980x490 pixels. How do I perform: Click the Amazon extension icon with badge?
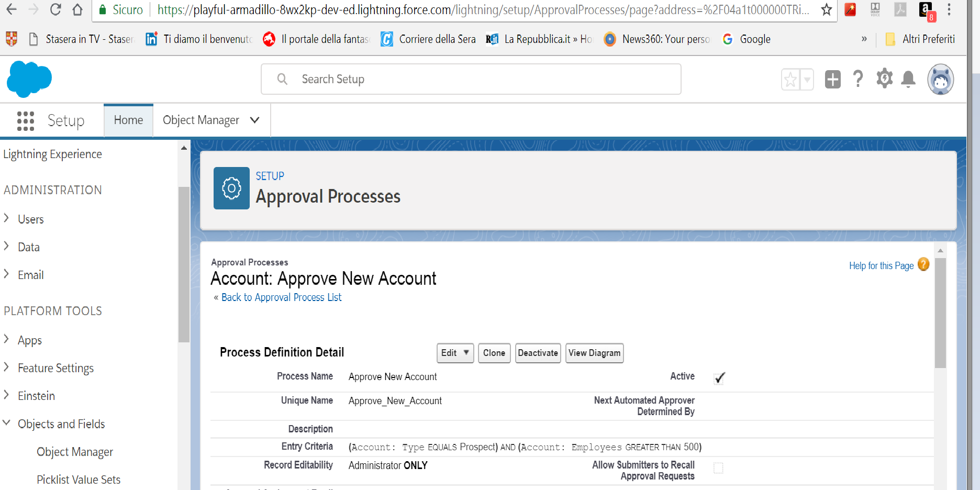(x=927, y=11)
